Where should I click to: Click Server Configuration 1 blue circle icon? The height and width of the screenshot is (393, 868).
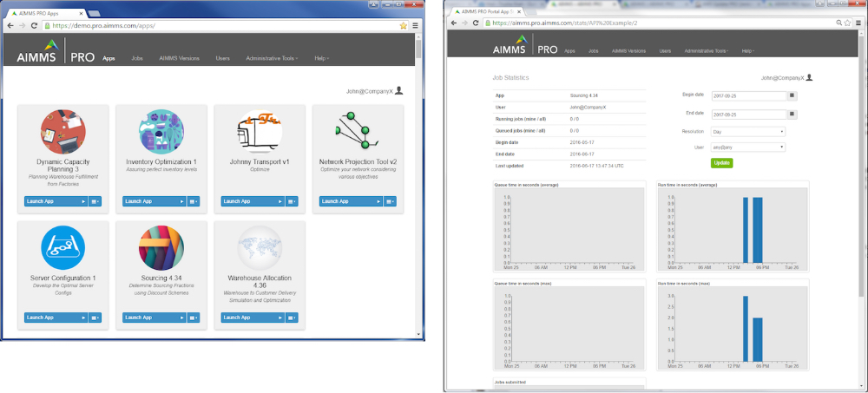pyautogui.click(x=62, y=247)
